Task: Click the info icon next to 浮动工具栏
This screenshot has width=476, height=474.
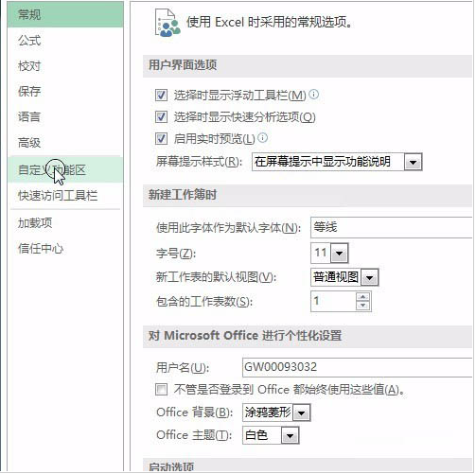Action: click(314, 95)
